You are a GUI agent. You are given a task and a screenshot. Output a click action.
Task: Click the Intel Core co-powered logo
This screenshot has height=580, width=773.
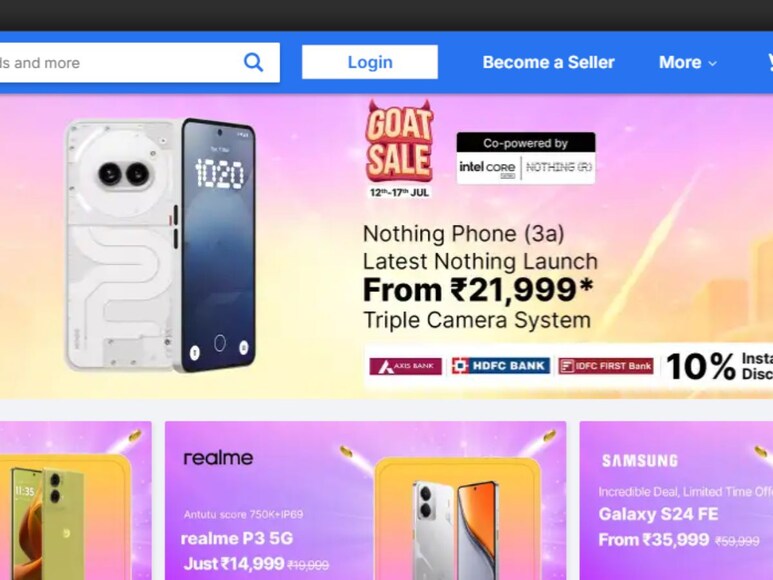pyautogui.click(x=487, y=168)
